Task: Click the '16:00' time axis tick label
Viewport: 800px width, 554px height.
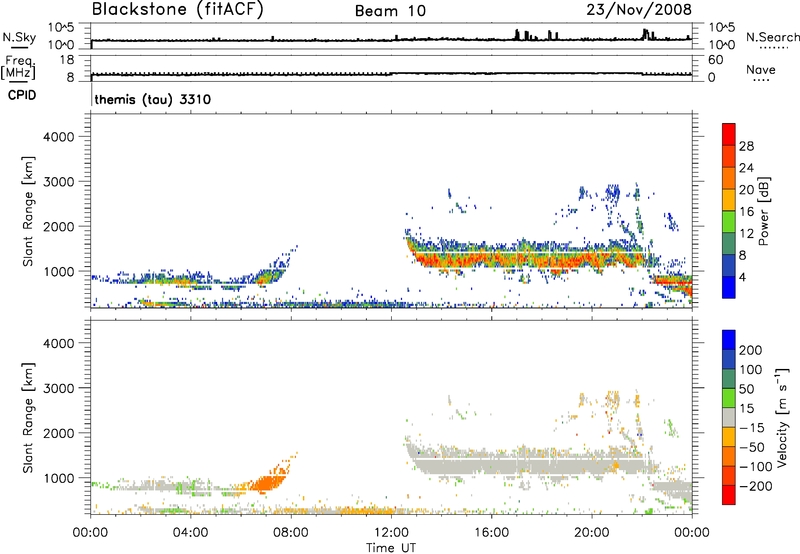Action: click(491, 533)
